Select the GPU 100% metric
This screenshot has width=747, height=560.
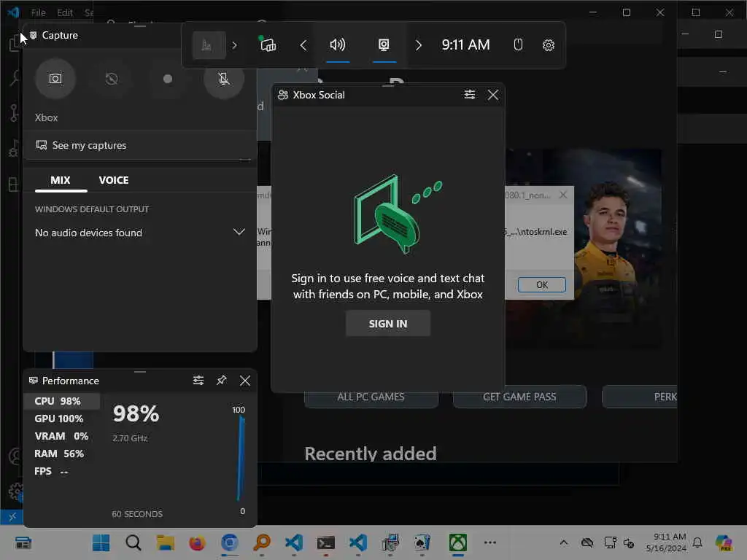[62, 419]
